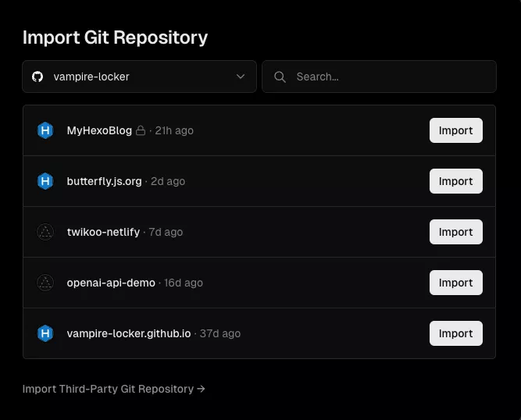Click the placeholder icon next to twikoo-netlify
Viewport: 521px width, 420px height.
pyautogui.click(x=45, y=232)
